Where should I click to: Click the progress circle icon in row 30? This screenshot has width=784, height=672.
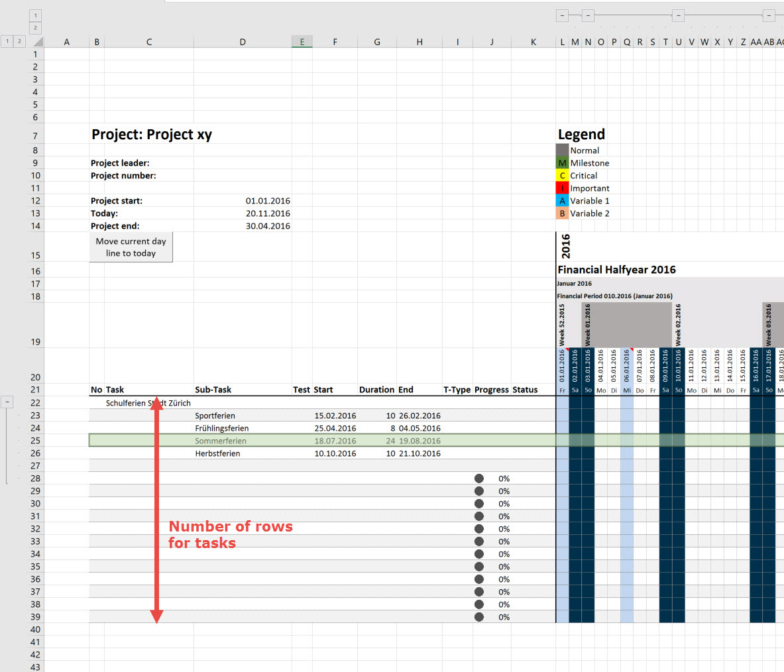[x=479, y=504]
